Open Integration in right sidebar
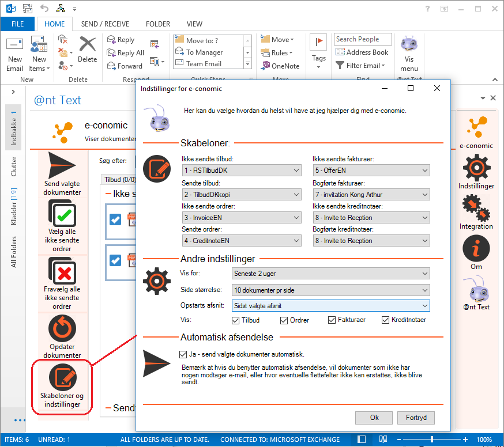This screenshot has width=504, height=447. click(x=476, y=213)
